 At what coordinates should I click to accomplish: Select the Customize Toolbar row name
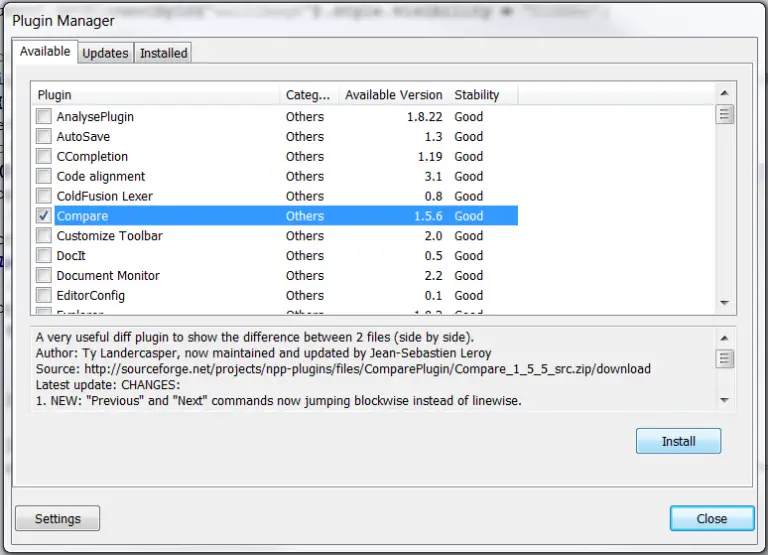tap(110, 236)
